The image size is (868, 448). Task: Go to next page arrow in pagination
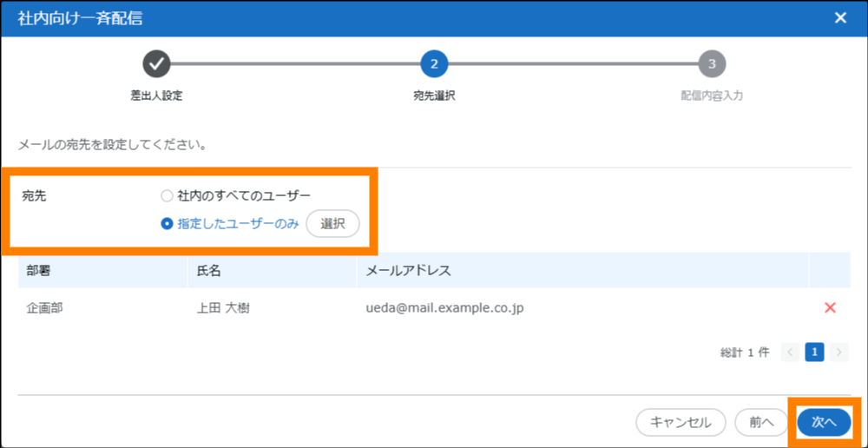click(x=838, y=352)
